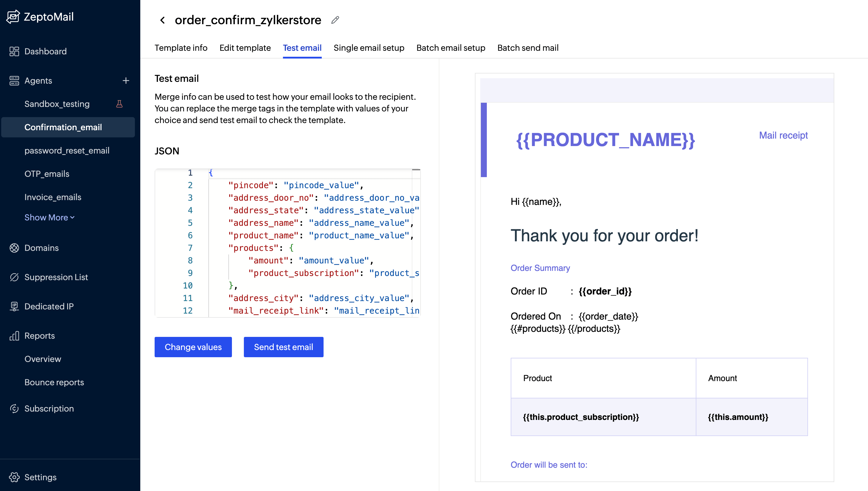
Task: Open the Edit template tab
Action: pos(245,48)
